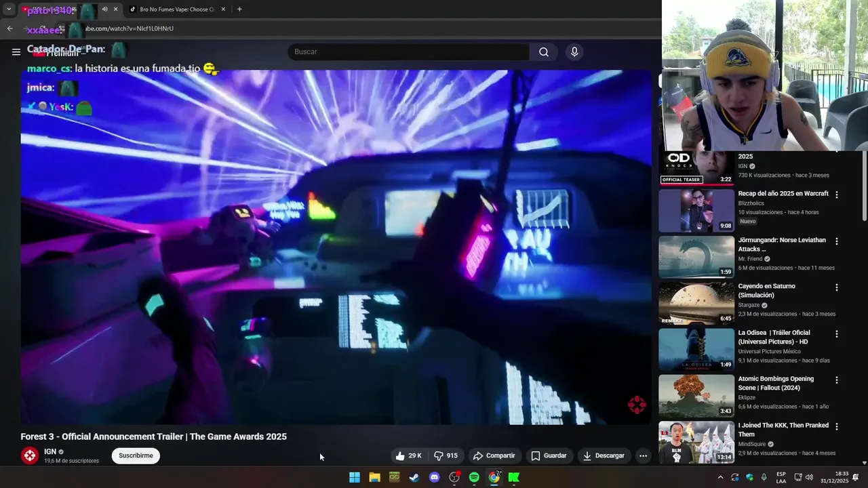Image resolution: width=868 pixels, height=488 pixels.
Task: Close the active YouTube tab
Action: click(x=115, y=9)
